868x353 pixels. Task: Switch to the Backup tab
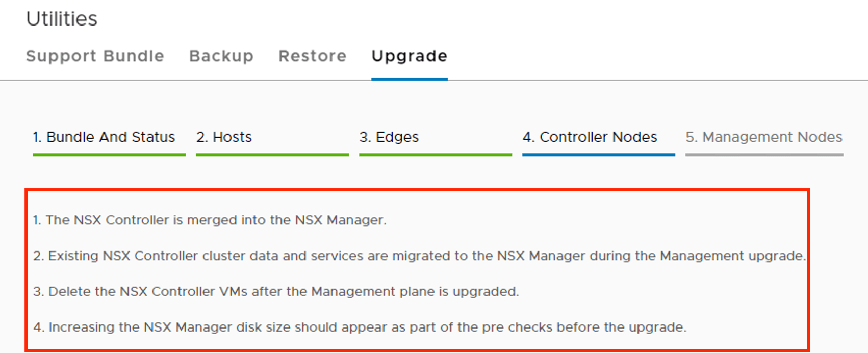point(221,56)
